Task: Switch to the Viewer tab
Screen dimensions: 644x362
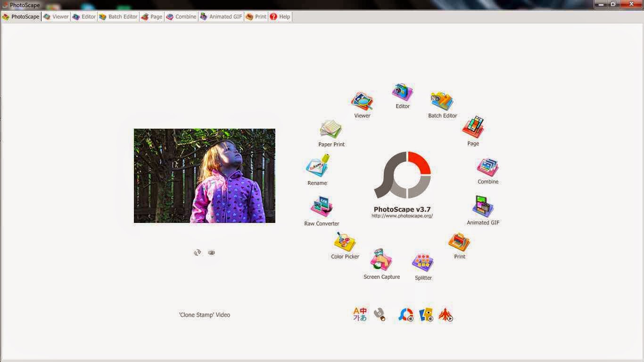Action: coord(56,16)
